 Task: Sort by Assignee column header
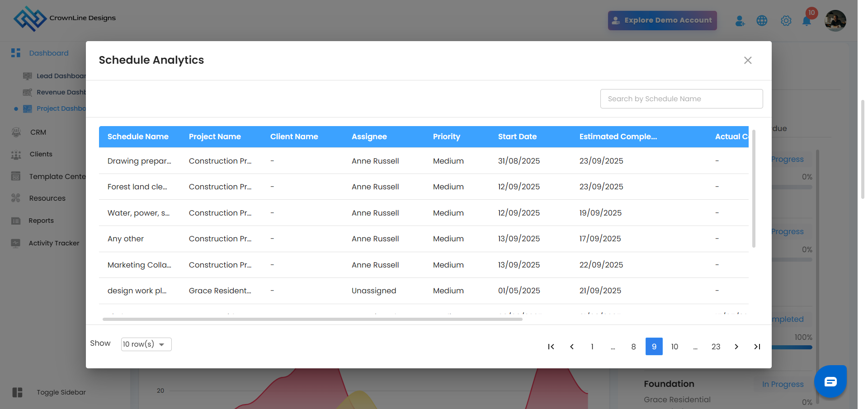(x=369, y=136)
